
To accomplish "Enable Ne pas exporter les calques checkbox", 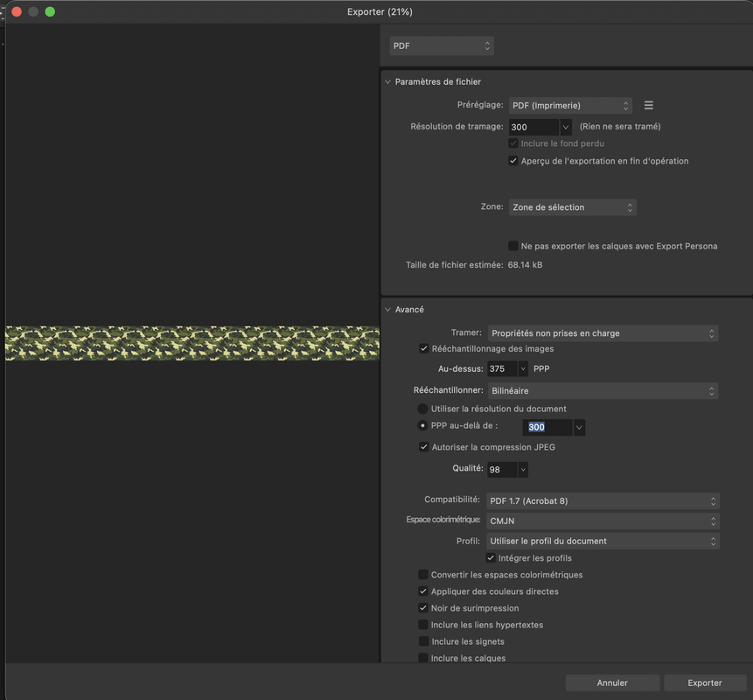I will [x=513, y=246].
